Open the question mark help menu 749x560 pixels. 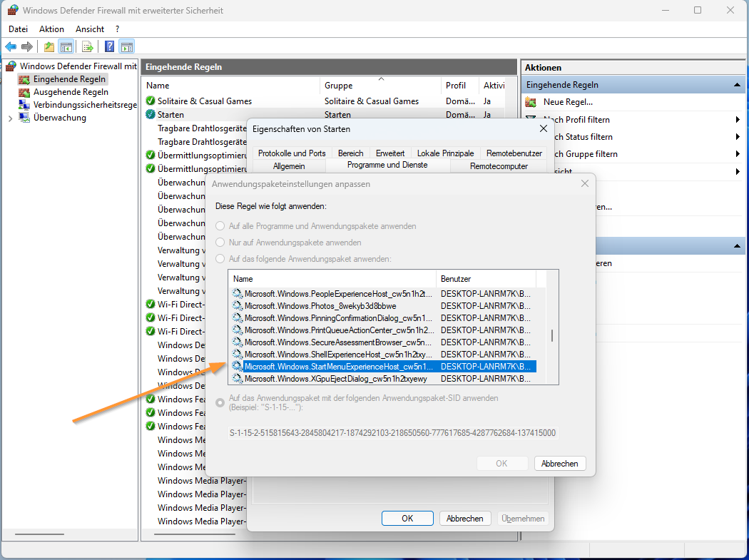pyautogui.click(x=117, y=29)
